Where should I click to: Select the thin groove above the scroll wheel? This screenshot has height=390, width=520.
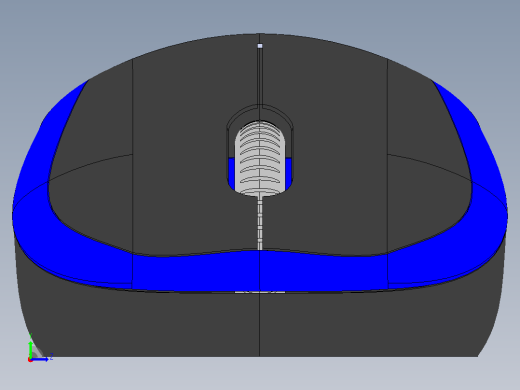pyautogui.click(x=260, y=77)
